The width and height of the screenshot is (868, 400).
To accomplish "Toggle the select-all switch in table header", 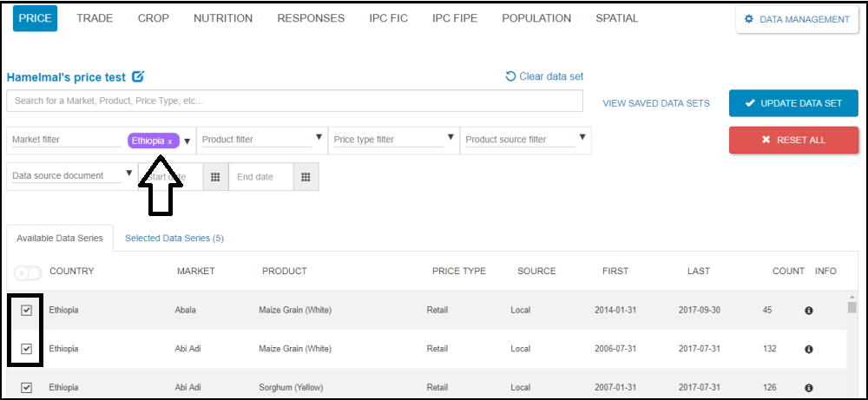I will pyautogui.click(x=28, y=272).
